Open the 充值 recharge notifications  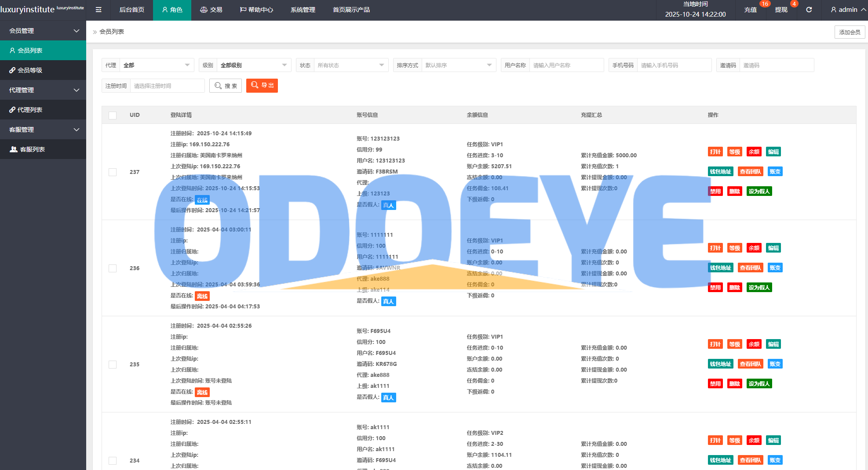point(750,10)
